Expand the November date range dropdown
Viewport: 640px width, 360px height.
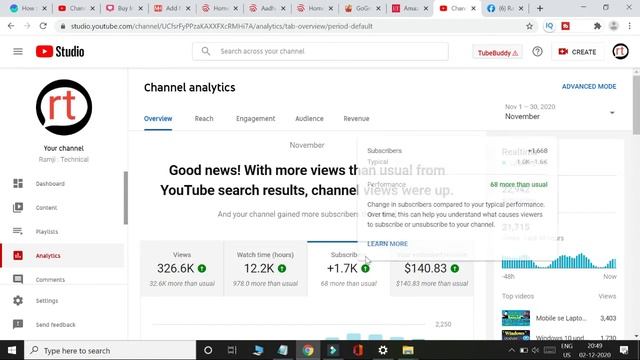(612, 113)
